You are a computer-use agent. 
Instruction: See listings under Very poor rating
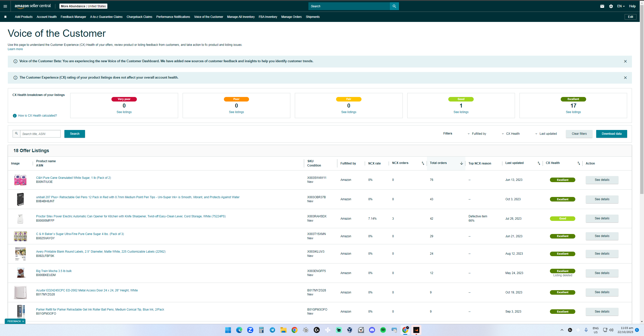click(124, 112)
